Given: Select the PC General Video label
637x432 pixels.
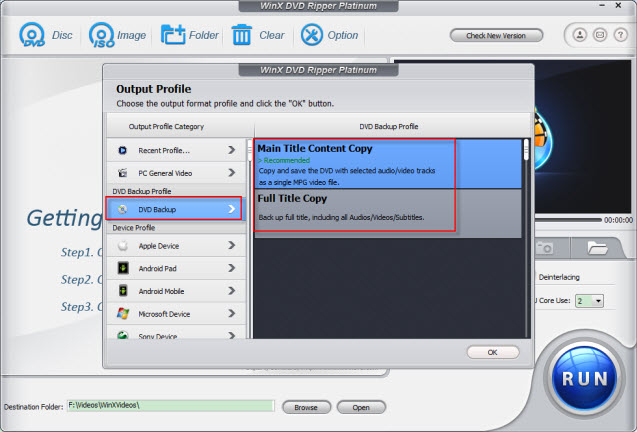Looking at the screenshot, I should 165,174.
